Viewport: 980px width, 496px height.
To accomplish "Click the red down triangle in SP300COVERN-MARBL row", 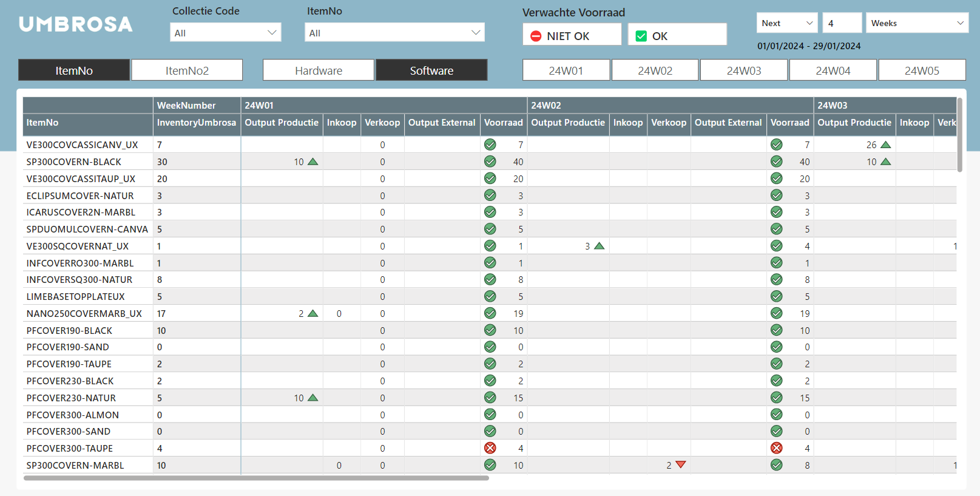I will coord(681,465).
